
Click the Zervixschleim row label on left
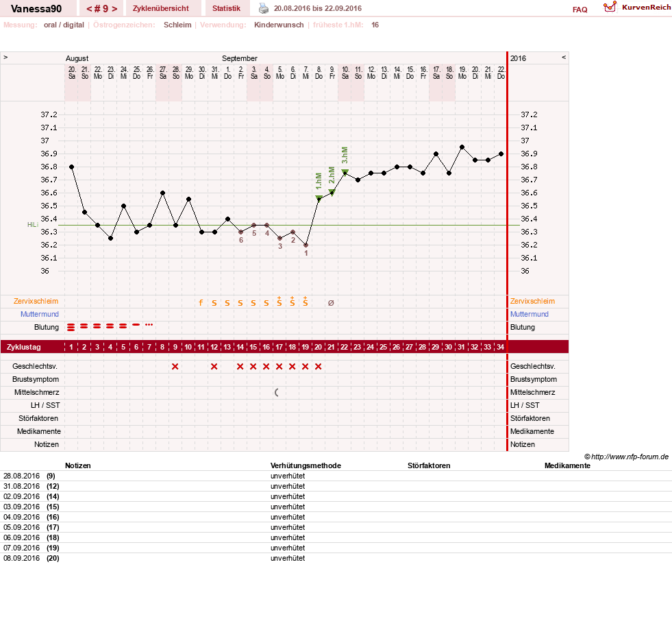36,301
